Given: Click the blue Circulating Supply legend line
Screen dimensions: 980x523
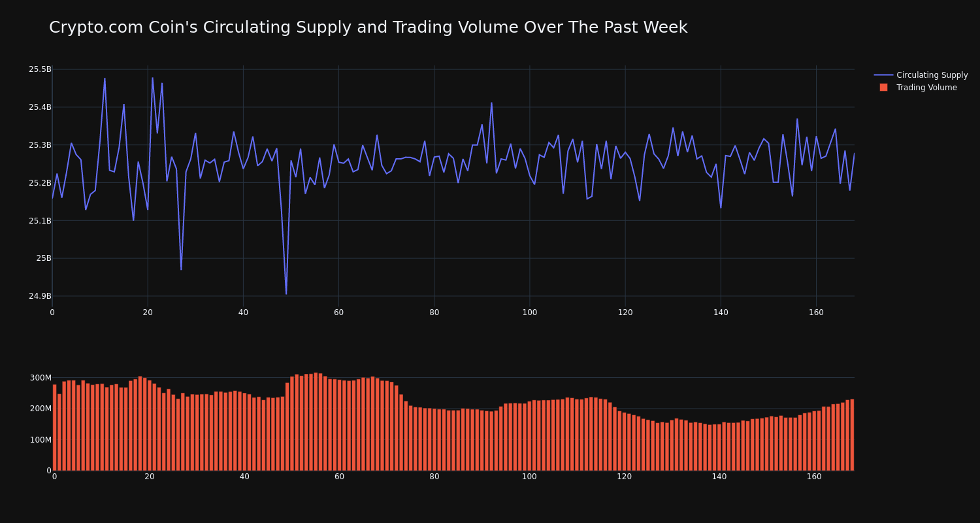Looking at the screenshot, I should point(883,75).
